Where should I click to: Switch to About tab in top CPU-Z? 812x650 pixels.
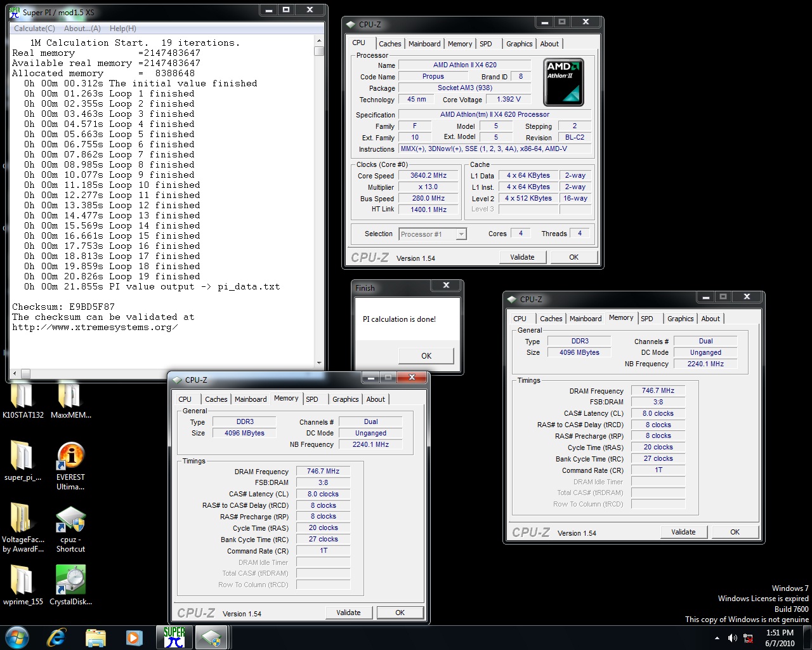coord(549,44)
